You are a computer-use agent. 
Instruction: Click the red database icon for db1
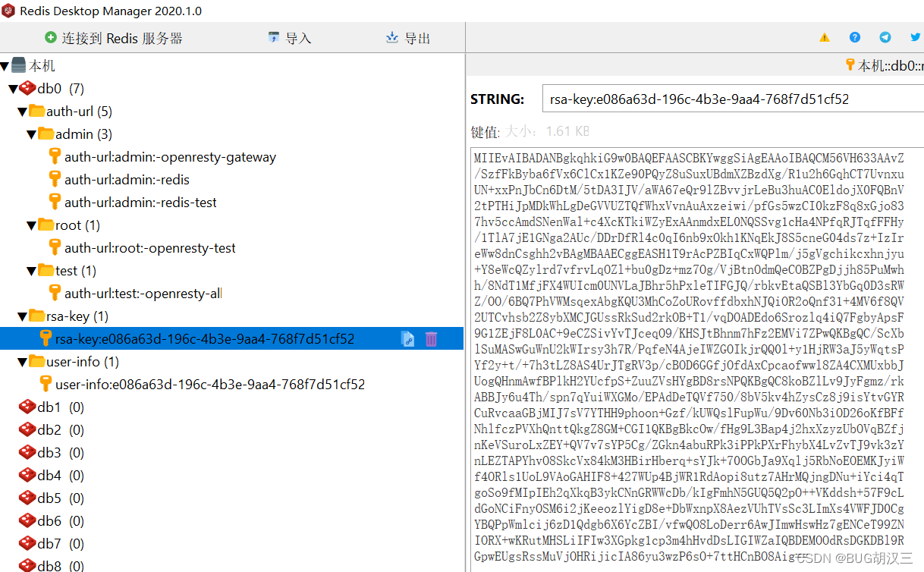coord(28,407)
